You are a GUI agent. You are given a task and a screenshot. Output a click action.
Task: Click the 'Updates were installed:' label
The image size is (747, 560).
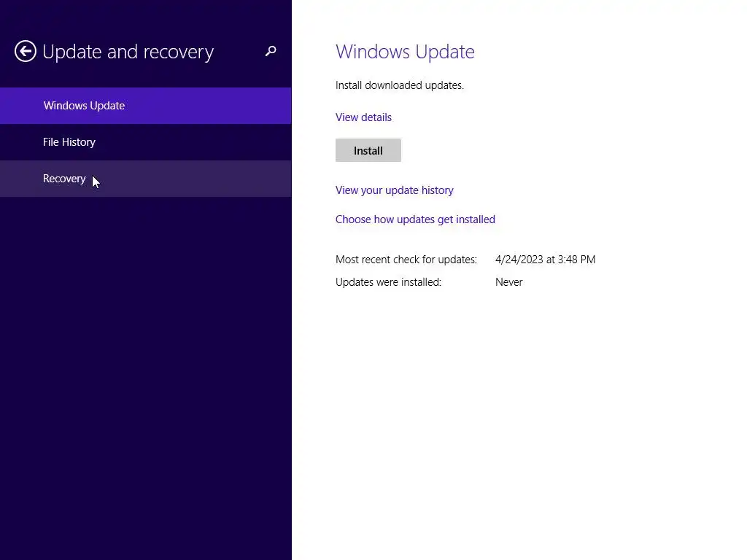coord(389,282)
